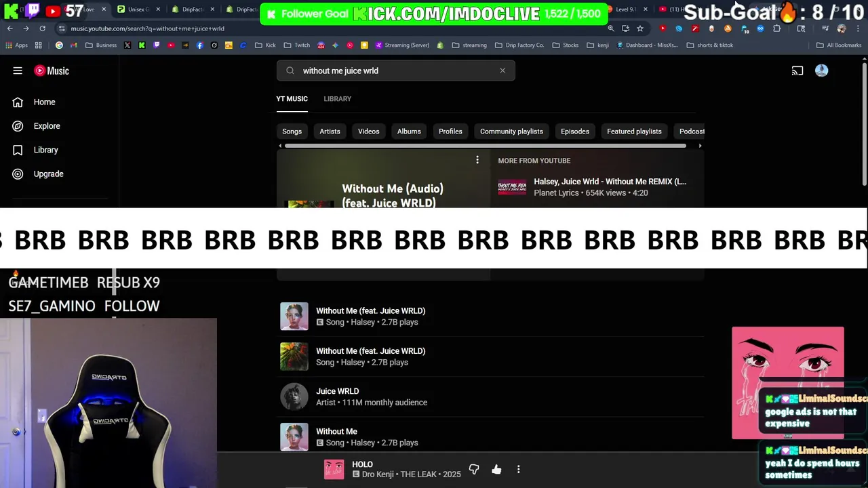The image size is (868, 488).
Task: Expand the Stocks bookmarks folder
Action: click(x=566, y=45)
